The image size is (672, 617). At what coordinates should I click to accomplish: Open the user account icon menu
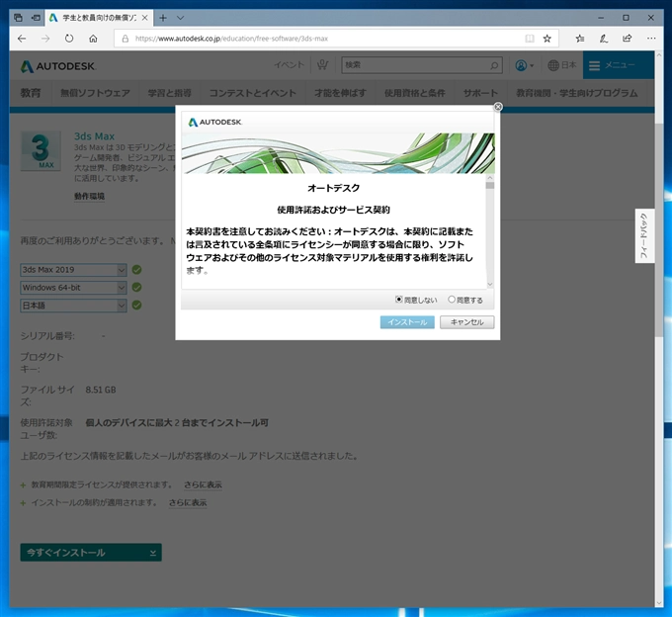524,65
